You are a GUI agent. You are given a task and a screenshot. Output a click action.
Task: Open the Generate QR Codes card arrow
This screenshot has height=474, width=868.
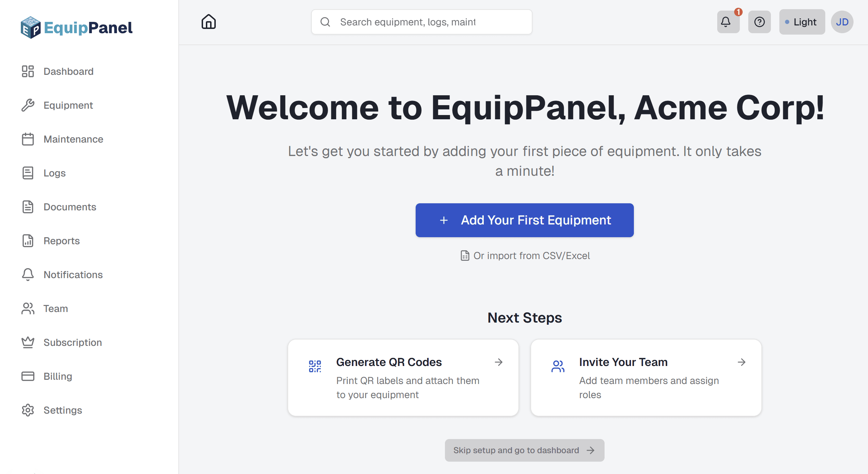point(499,362)
